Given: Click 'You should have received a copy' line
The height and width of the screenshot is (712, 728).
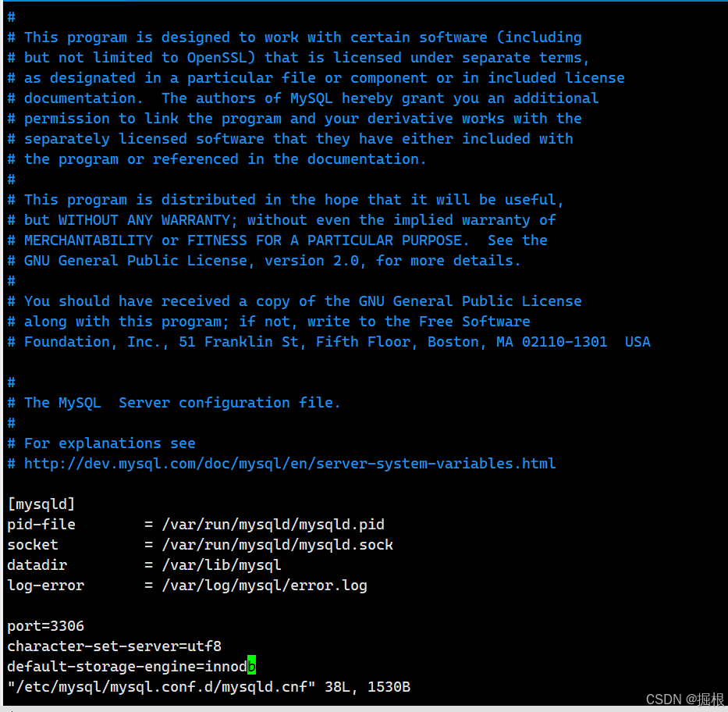Looking at the screenshot, I should point(295,301).
